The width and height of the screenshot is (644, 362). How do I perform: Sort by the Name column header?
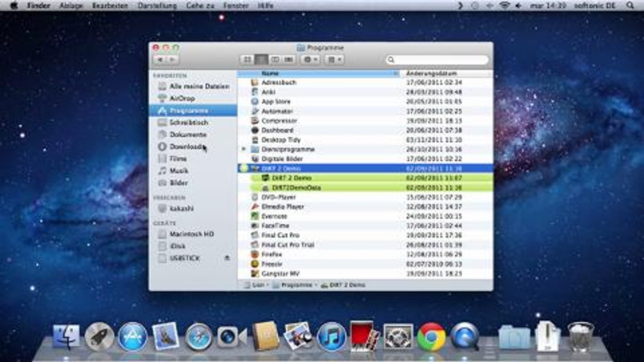click(x=318, y=73)
